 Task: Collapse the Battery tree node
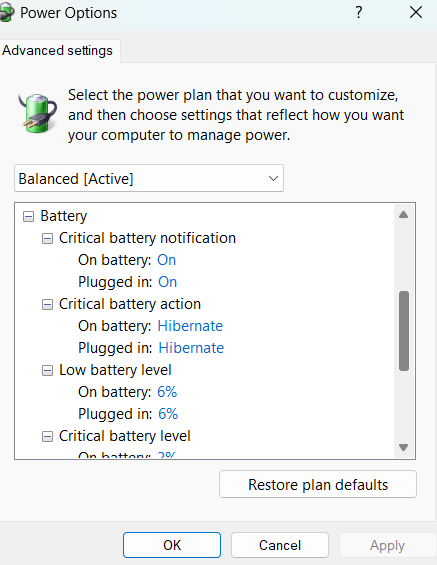coord(28,217)
